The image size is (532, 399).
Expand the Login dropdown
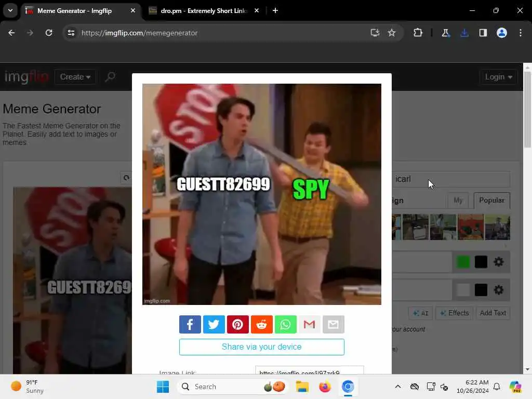[x=498, y=77]
